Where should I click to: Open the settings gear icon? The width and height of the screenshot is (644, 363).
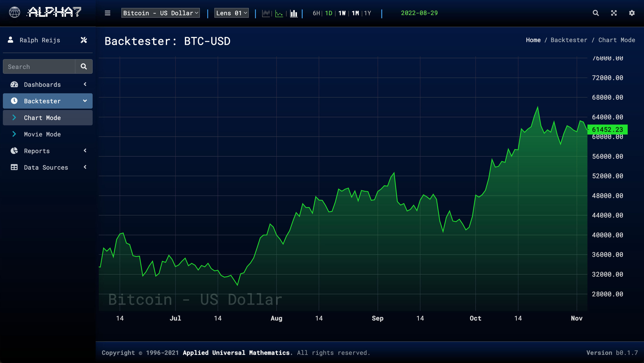(632, 13)
